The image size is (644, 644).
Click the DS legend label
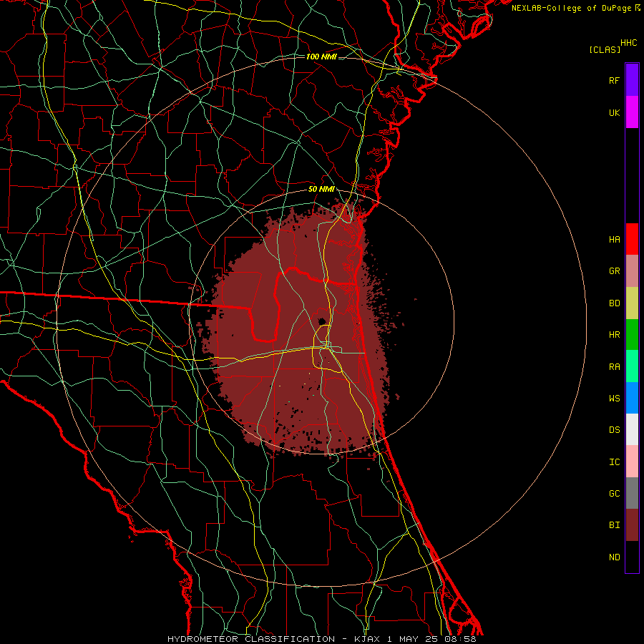pos(614,429)
